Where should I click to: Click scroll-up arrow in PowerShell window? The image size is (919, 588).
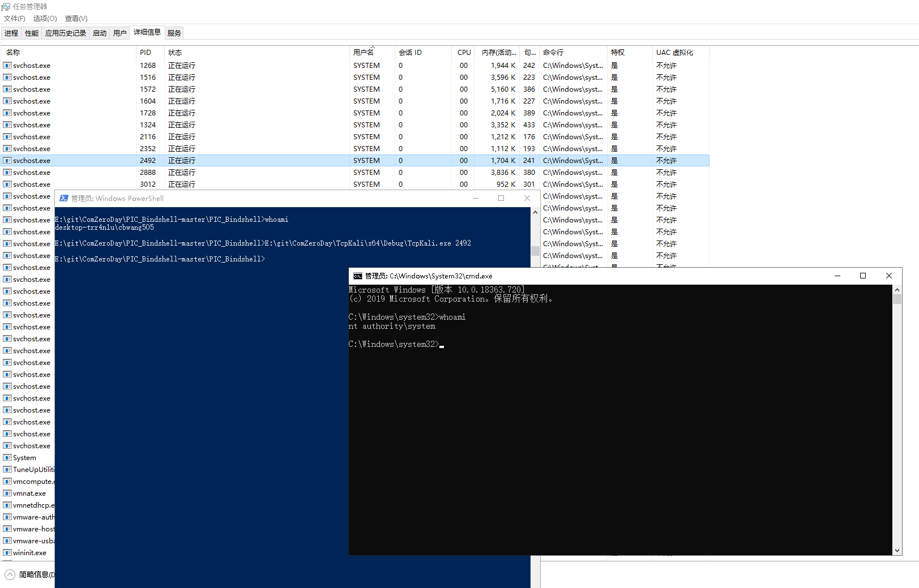535,212
